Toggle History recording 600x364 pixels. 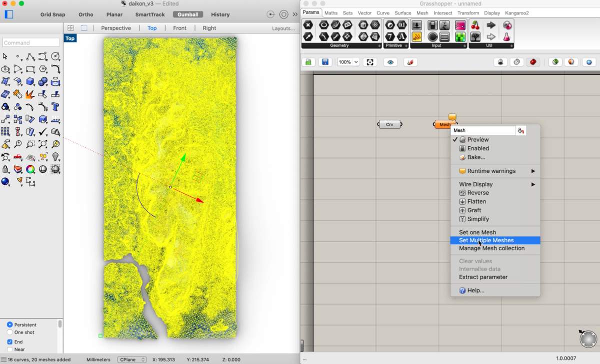tap(220, 14)
